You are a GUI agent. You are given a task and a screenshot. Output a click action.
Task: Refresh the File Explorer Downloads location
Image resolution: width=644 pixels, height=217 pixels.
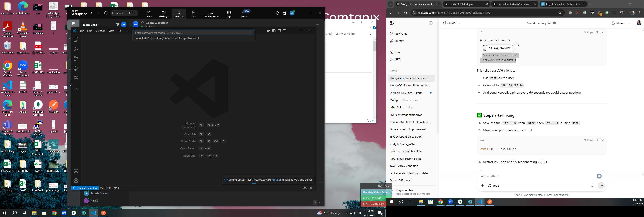330,34
